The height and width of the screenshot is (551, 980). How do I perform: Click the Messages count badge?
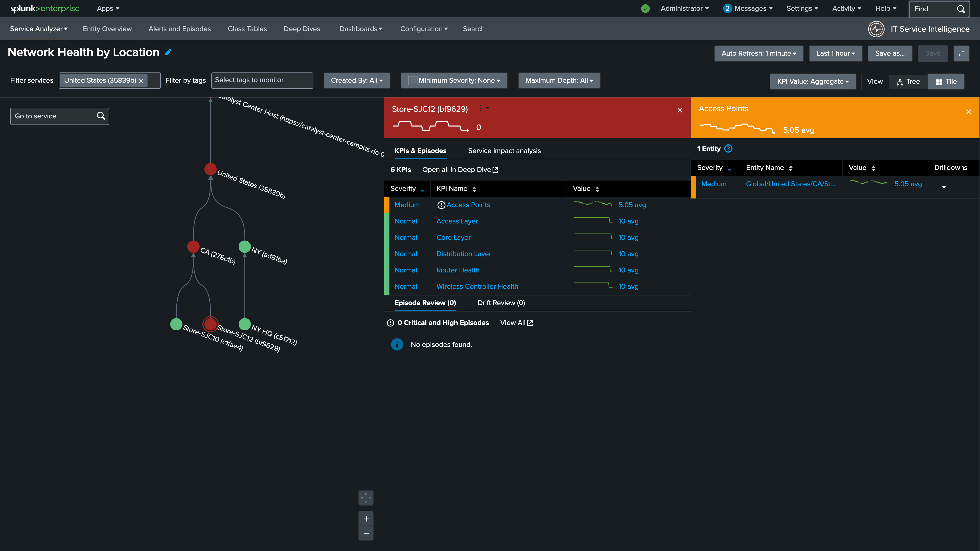727,8
